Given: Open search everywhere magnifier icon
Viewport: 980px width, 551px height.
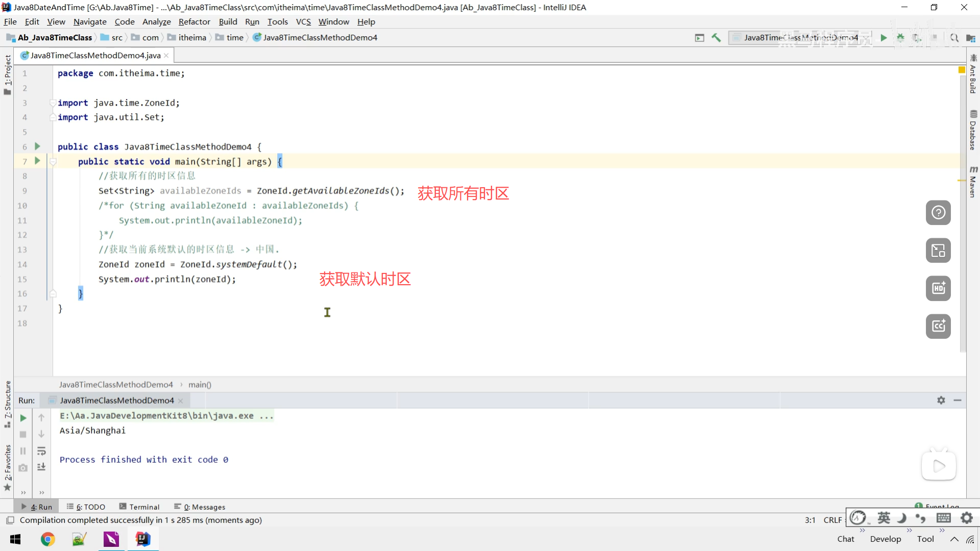Looking at the screenshot, I should click(954, 38).
